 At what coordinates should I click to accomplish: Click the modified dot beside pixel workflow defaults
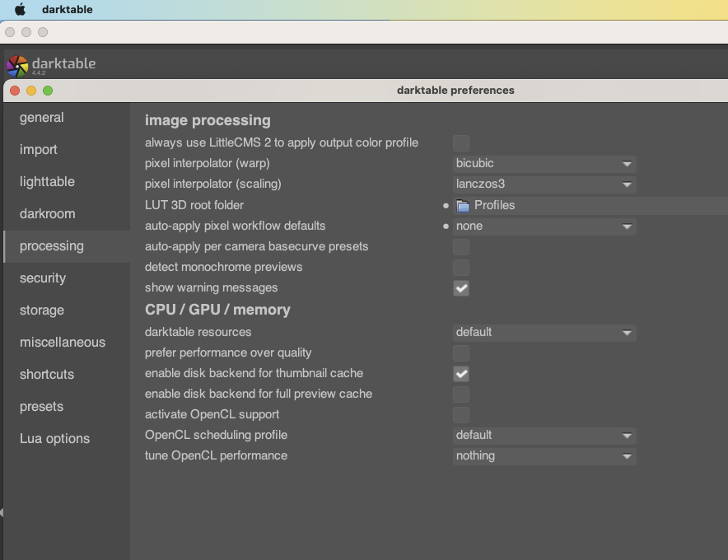click(446, 226)
